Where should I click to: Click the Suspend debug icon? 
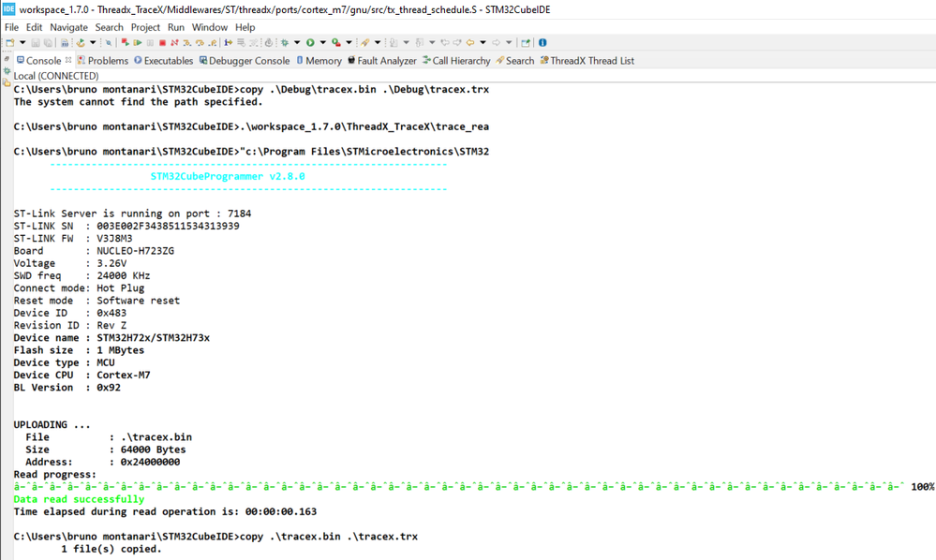coord(151,43)
